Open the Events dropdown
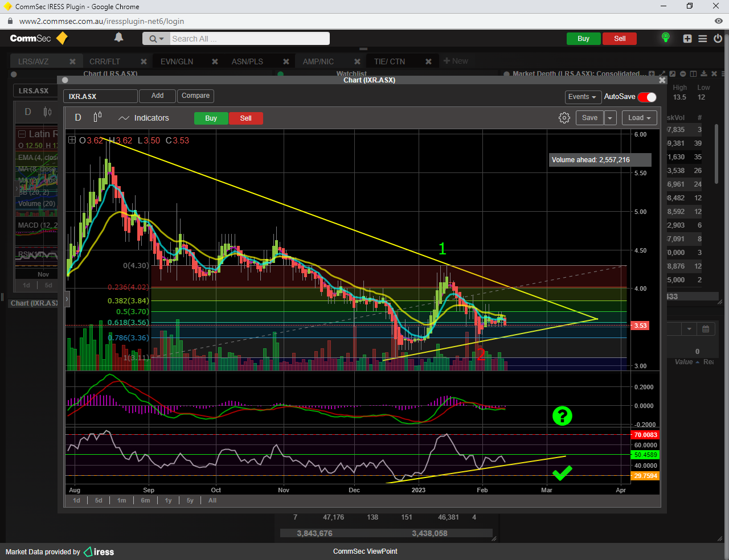This screenshot has width=729, height=560. coord(583,97)
